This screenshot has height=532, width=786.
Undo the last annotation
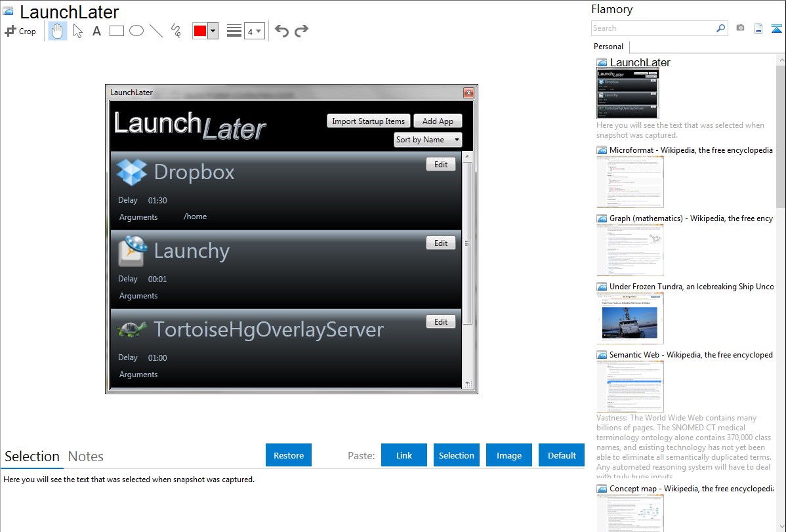281,31
